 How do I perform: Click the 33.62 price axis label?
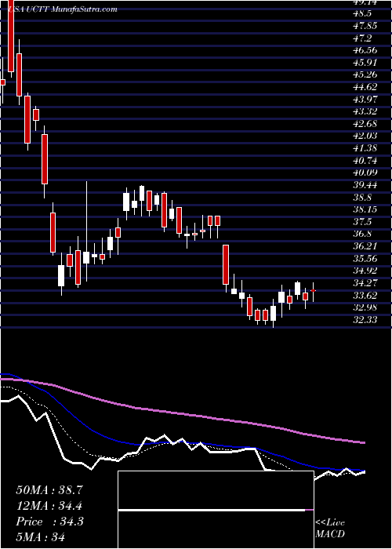click(x=365, y=296)
